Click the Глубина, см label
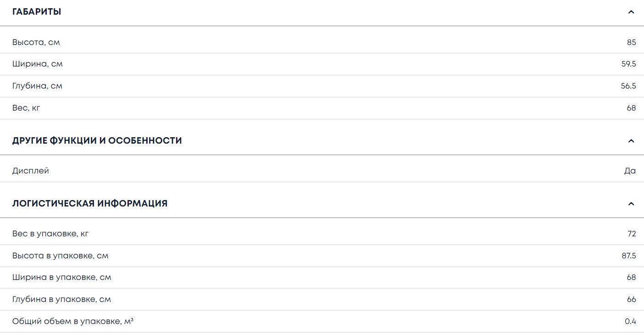The height and width of the screenshot is (335, 644). (x=38, y=86)
